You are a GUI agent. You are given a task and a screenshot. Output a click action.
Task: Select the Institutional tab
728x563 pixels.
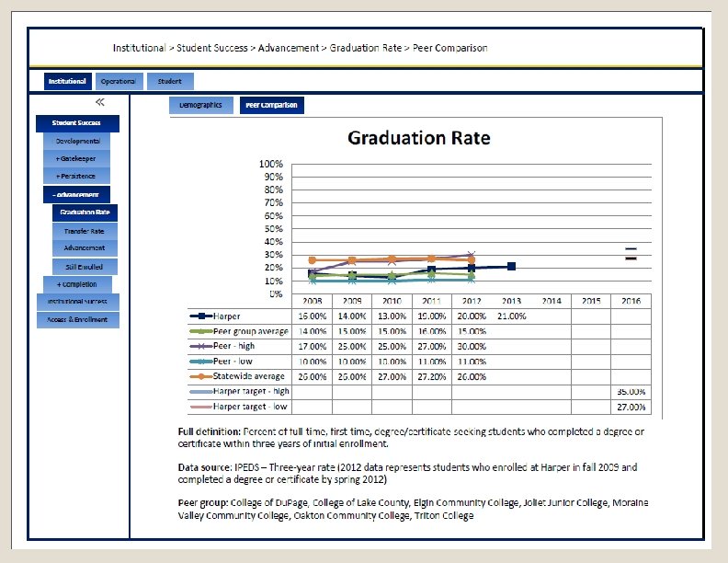68,81
